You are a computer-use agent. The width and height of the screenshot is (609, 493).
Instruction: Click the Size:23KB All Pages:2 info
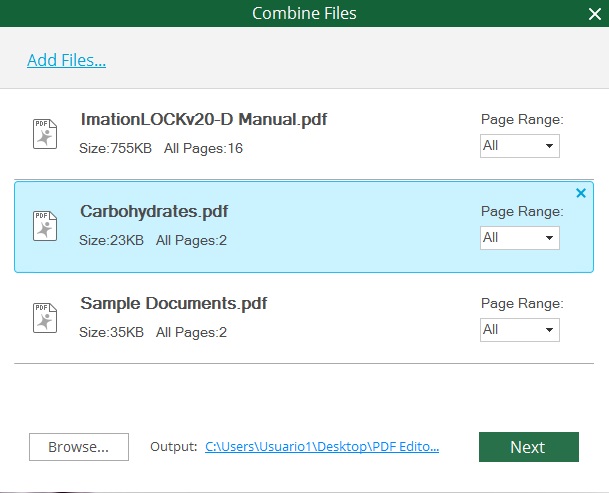click(153, 240)
